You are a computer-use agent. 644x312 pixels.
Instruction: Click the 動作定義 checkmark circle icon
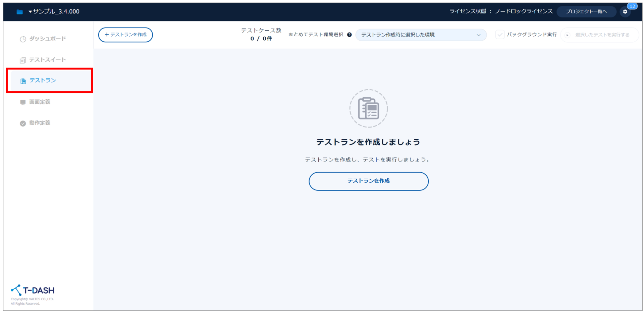click(x=23, y=123)
